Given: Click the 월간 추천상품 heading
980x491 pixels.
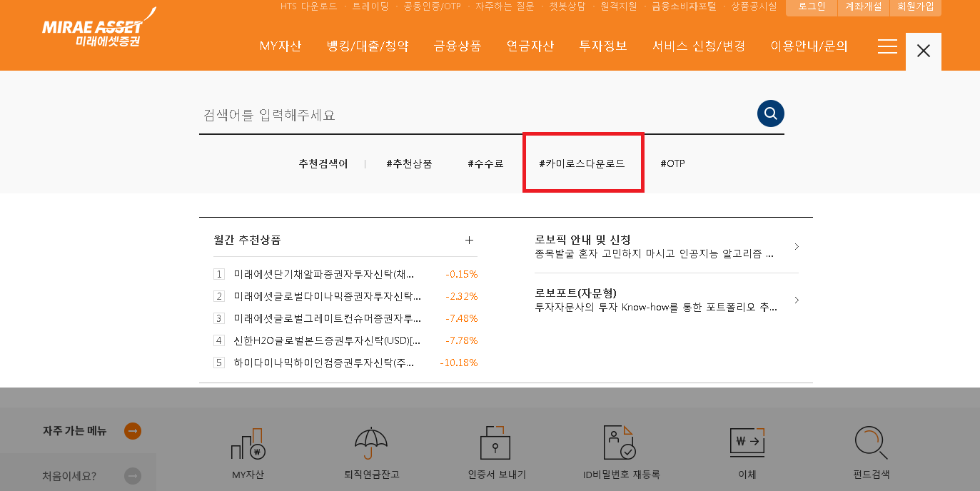Looking at the screenshot, I should [247, 240].
